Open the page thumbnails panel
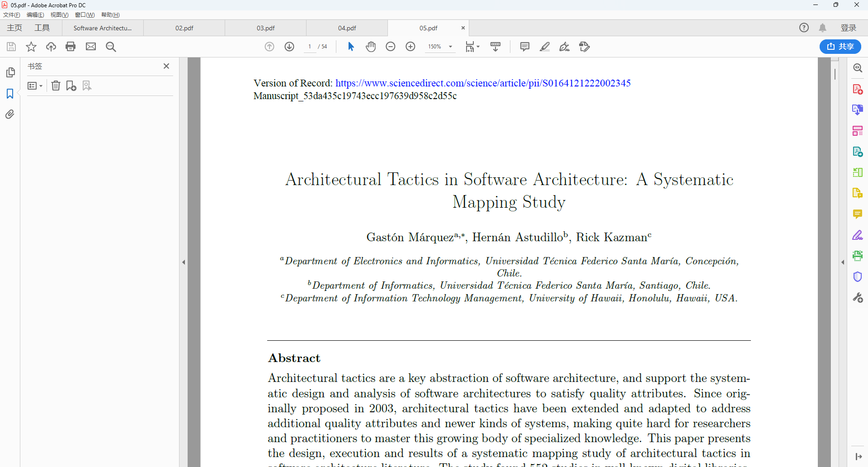Viewport: 868px width, 467px height. [10, 72]
